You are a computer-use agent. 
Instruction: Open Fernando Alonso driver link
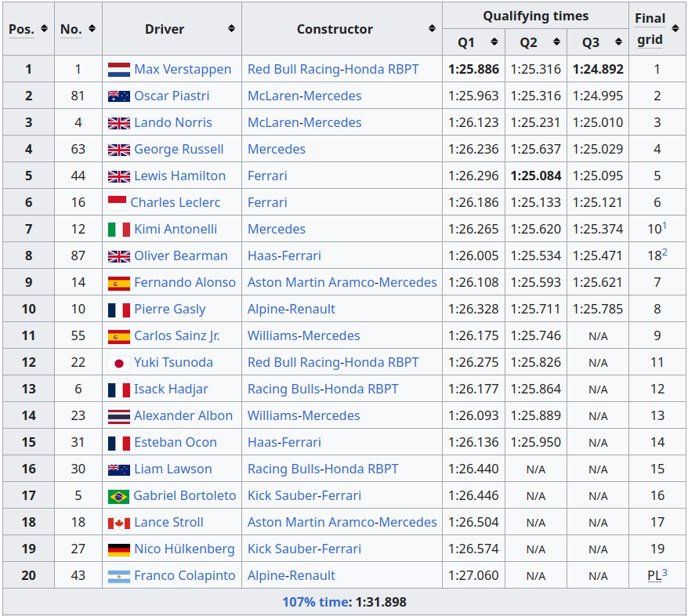coord(185,283)
